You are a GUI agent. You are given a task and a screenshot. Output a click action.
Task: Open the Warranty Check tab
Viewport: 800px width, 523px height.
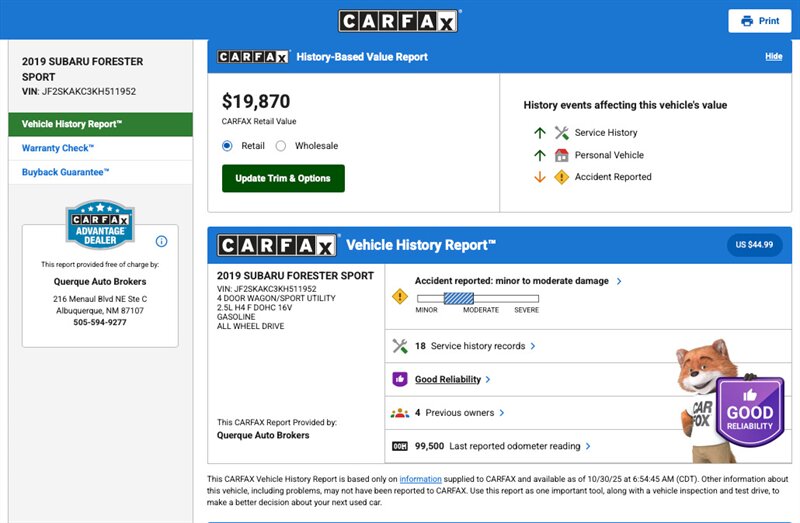coord(58,148)
